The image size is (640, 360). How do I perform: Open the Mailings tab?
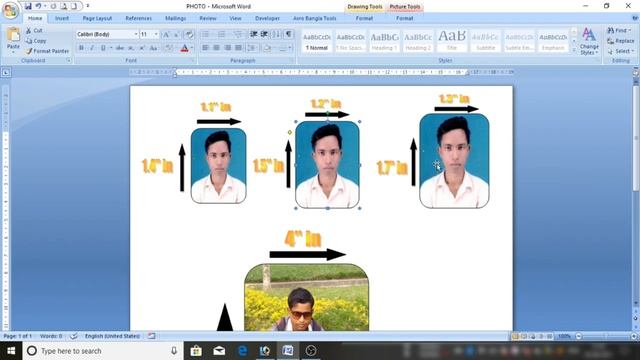pyautogui.click(x=176, y=18)
